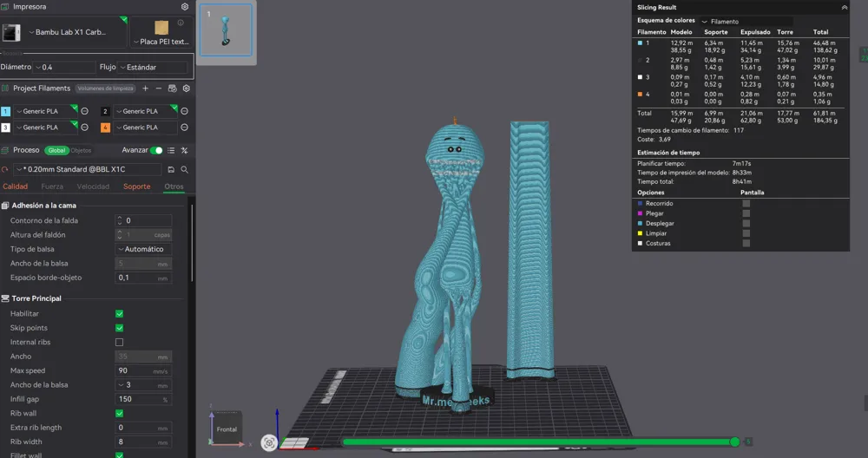Viewport: 868px width, 458px height.
Task: Enable the Internal ribs checkbox
Action: (119, 343)
